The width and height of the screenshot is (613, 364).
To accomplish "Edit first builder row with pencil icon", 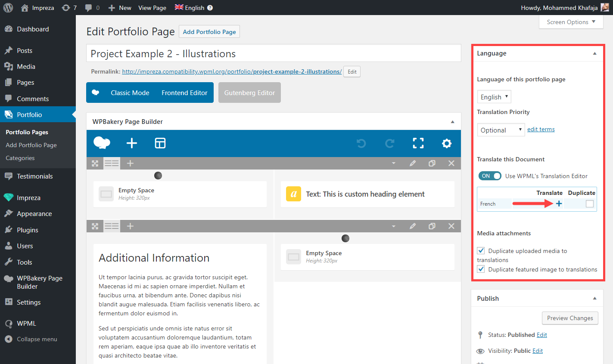I will coord(413,163).
